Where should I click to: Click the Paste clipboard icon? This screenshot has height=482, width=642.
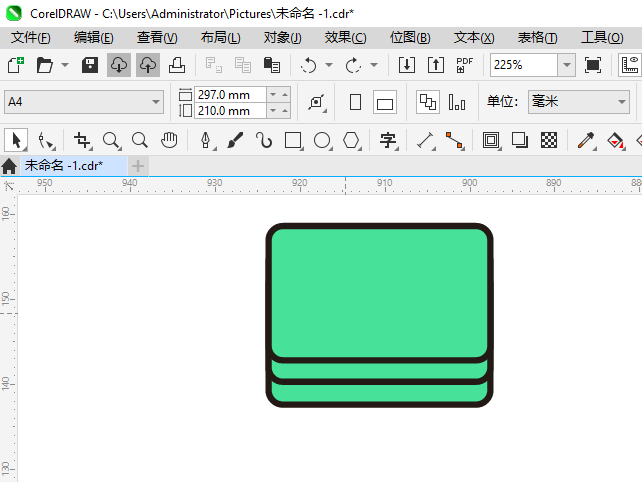[271, 65]
